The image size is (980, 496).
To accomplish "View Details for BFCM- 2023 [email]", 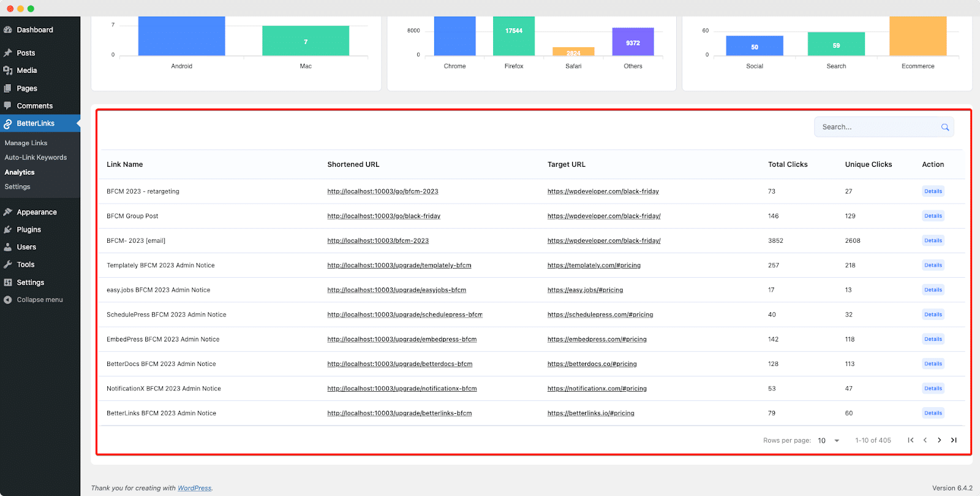I will coord(933,240).
